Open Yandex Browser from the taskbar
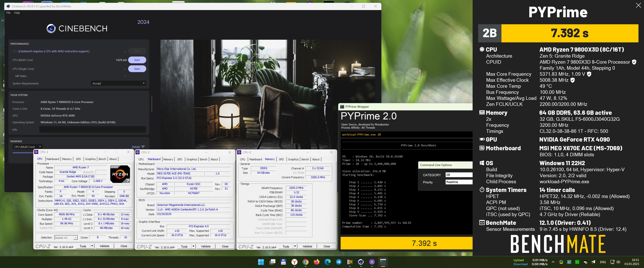 click(x=294, y=262)
